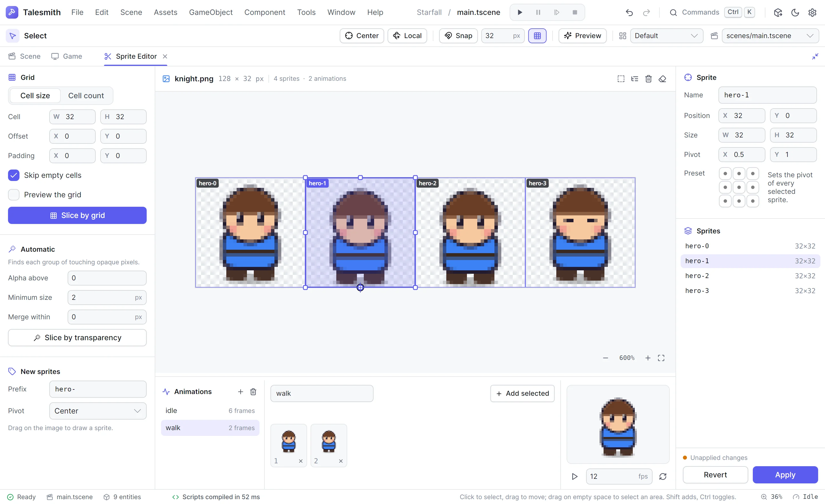Open the GameObject menu
Image resolution: width=825 pixels, height=504 pixels.
(x=211, y=12)
